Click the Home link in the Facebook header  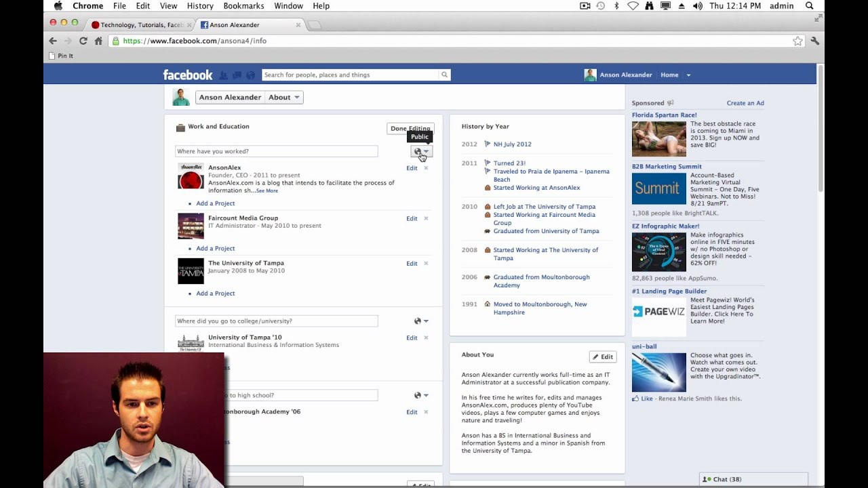(669, 75)
